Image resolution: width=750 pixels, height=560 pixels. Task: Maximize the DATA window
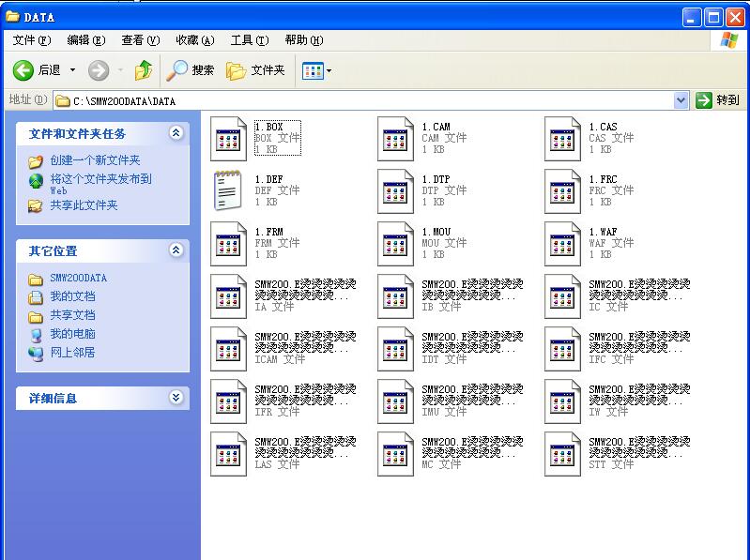(x=713, y=18)
